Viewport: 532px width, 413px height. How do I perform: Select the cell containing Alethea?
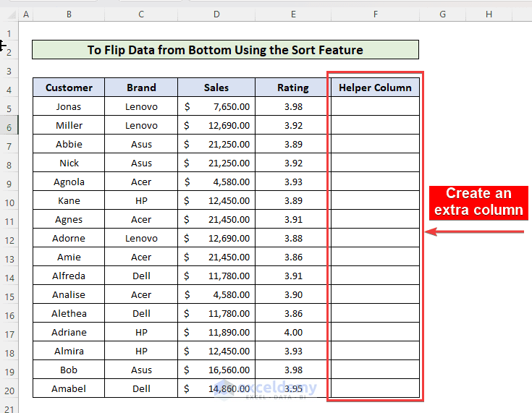tap(69, 313)
